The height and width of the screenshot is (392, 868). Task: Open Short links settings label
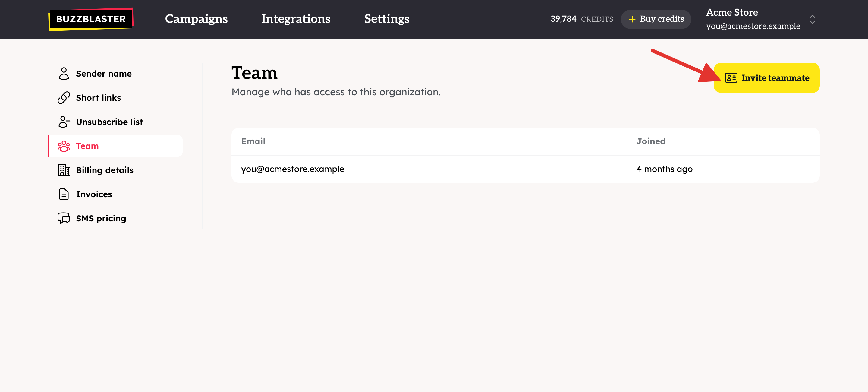[98, 98]
